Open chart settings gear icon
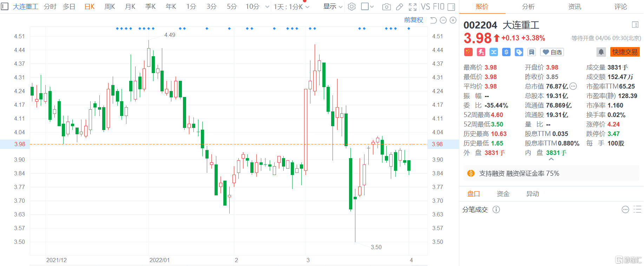 [x=352, y=7]
